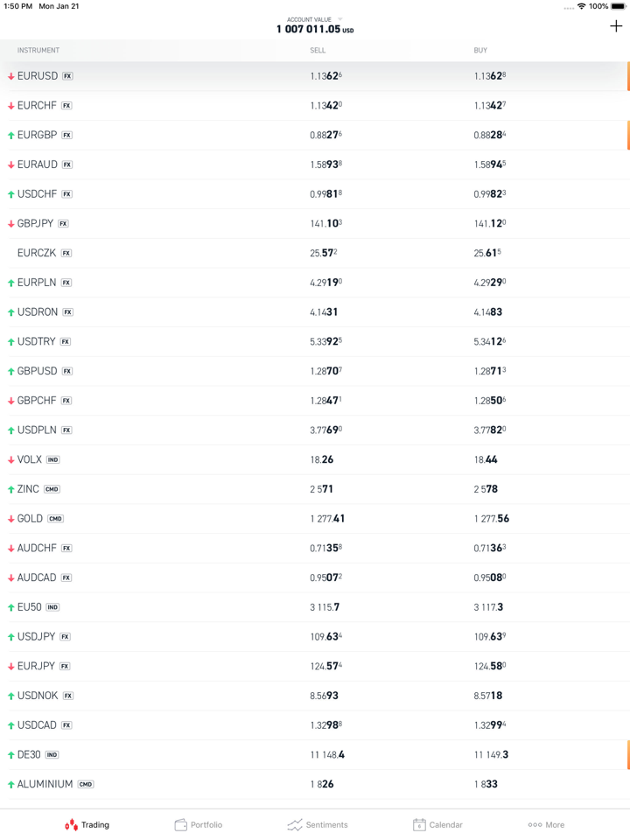Click the CMD badge next to ALUMINIUM

pyautogui.click(x=86, y=784)
